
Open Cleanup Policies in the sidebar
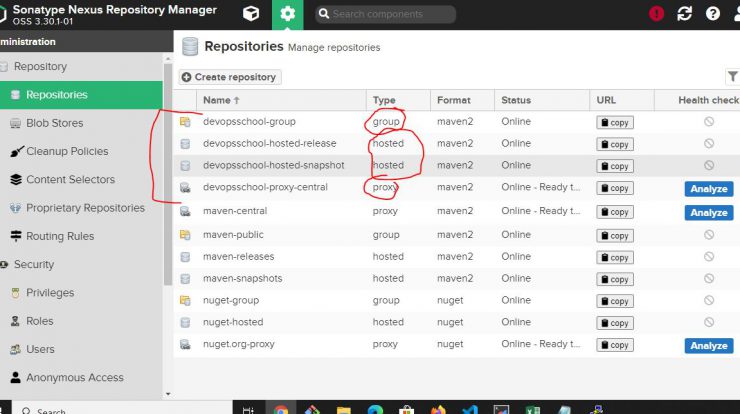coord(67,152)
